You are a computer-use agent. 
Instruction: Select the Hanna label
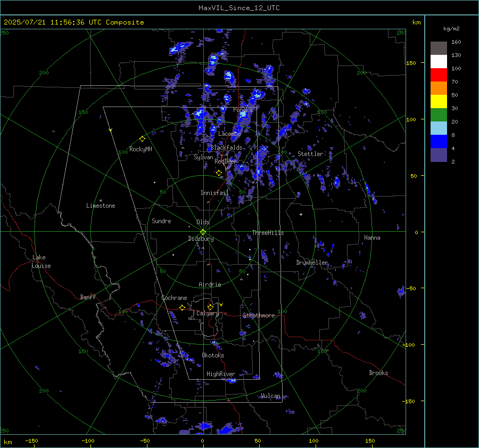click(x=372, y=238)
